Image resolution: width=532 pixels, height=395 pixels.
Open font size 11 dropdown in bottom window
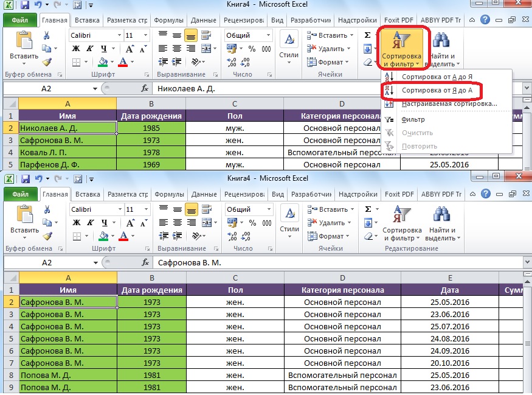click(147, 209)
